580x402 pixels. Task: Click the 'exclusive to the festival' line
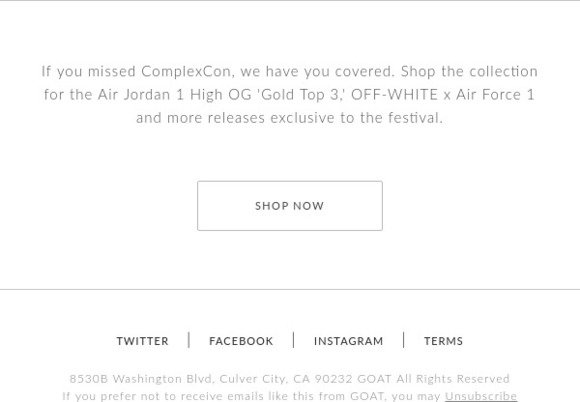pyautogui.click(x=357, y=118)
